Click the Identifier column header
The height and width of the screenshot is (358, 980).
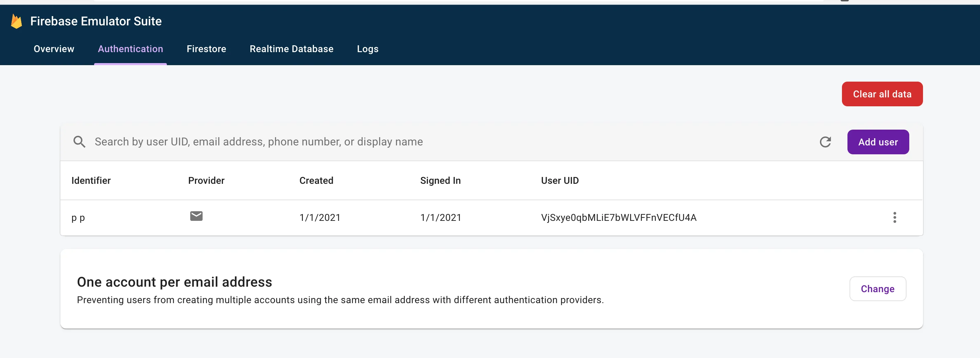91,180
